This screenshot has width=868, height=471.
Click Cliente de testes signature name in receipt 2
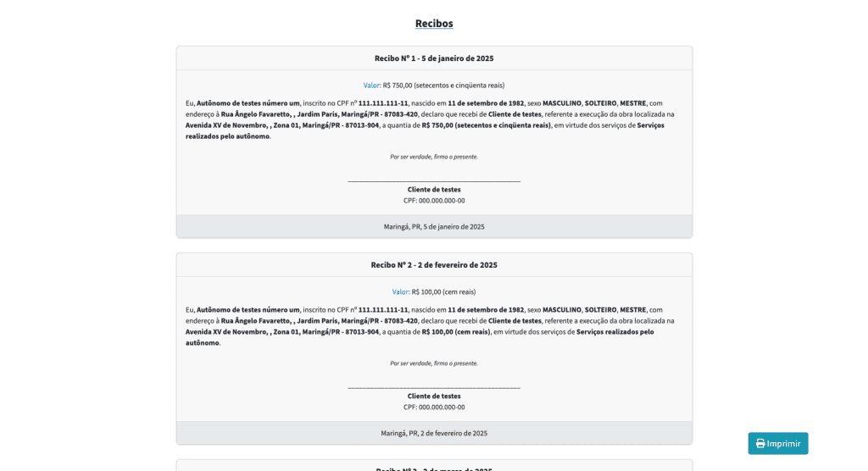[434, 396]
